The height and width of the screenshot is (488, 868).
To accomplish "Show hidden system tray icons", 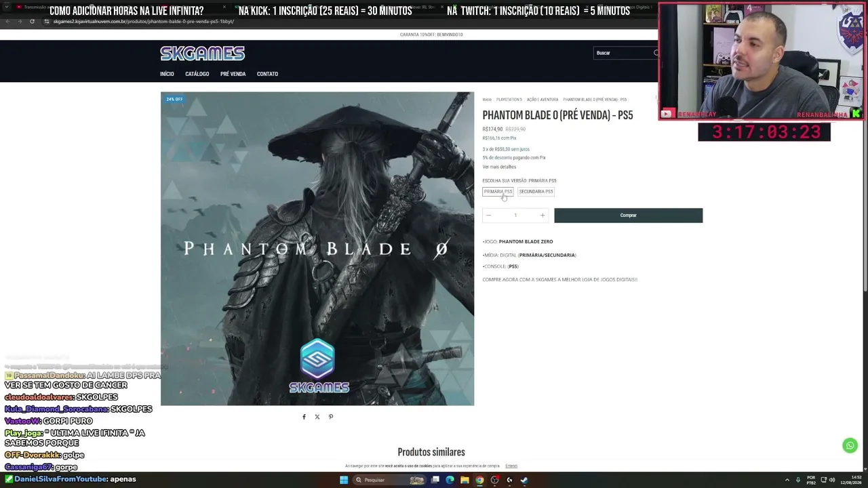I will [x=787, y=480].
